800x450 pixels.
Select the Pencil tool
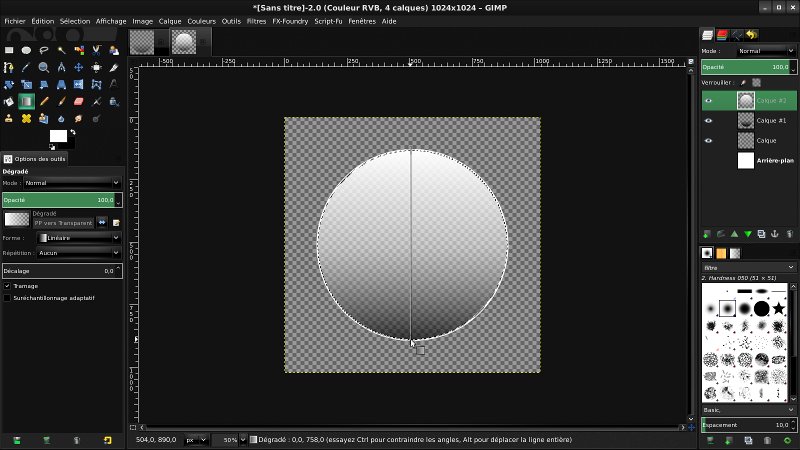(x=44, y=102)
